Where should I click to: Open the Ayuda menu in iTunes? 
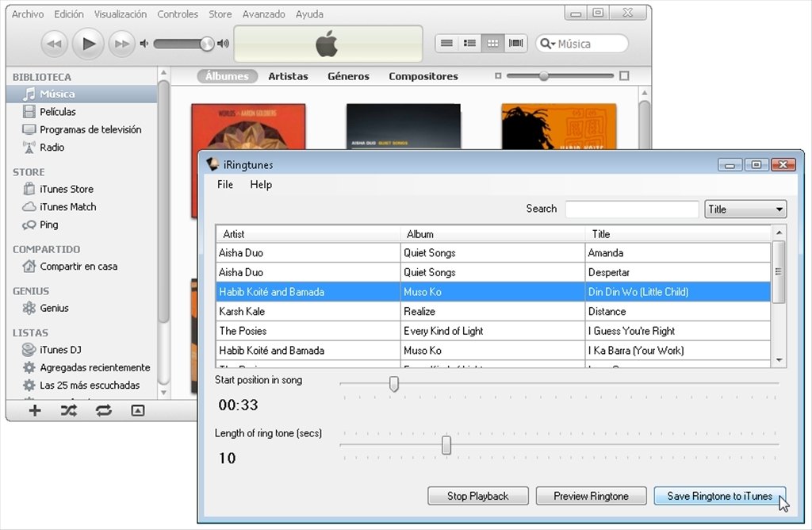tap(310, 14)
